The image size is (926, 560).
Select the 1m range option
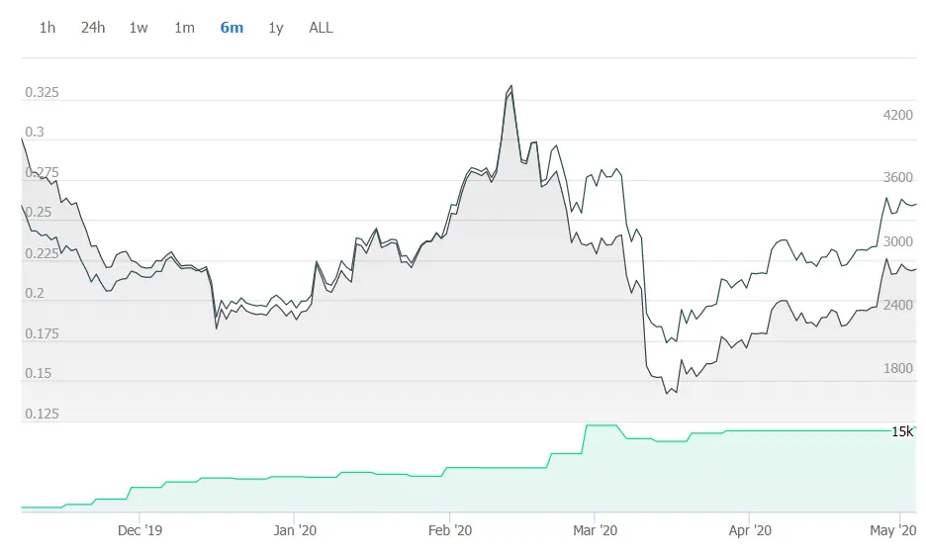[184, 27]
